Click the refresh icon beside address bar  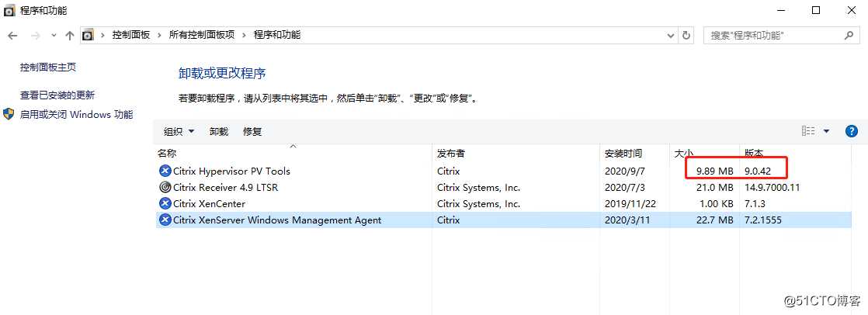pos(686,35)
